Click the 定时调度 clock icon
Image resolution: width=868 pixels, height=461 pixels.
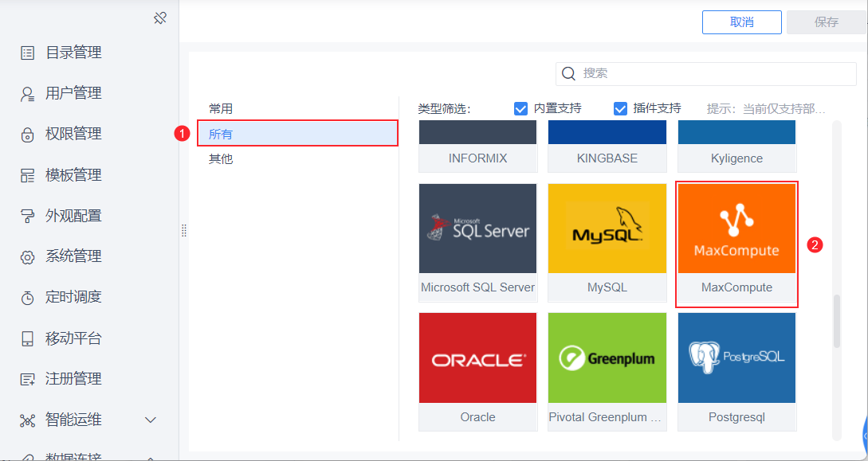[x=27, y=298]
